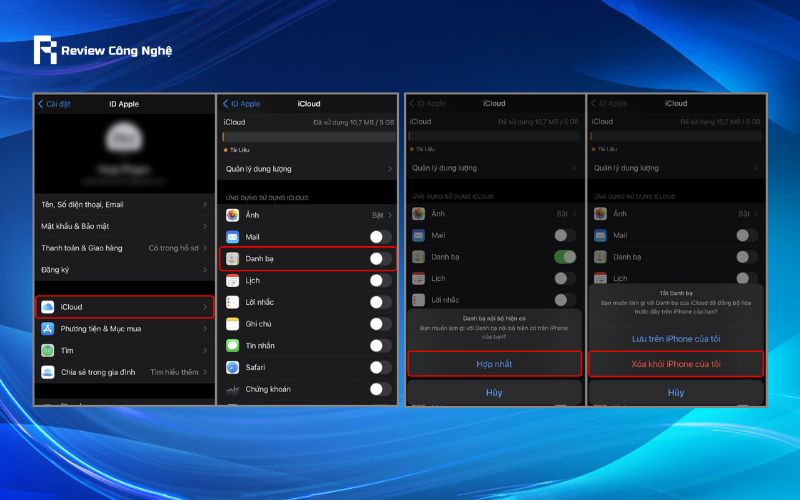Tap the Notes icon beside Ghi chú
800x500 pixels.
click(x=233, y=323)
